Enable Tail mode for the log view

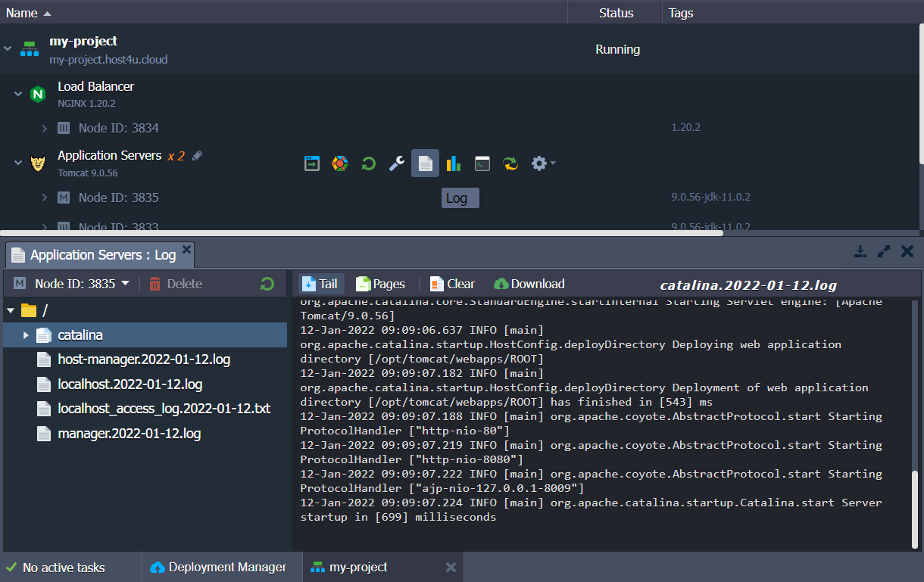click(x=320, y=284)
